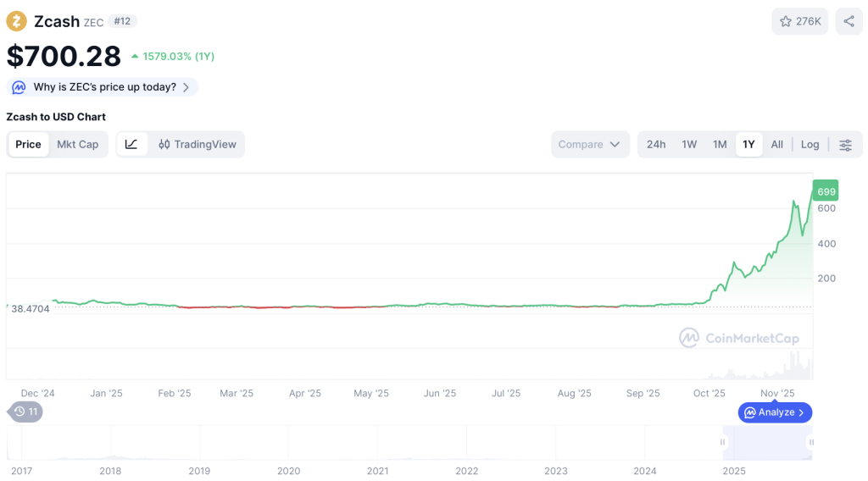Select the line chart view icon
Viewport: 868px width, 481px height.
click(131, 144)
